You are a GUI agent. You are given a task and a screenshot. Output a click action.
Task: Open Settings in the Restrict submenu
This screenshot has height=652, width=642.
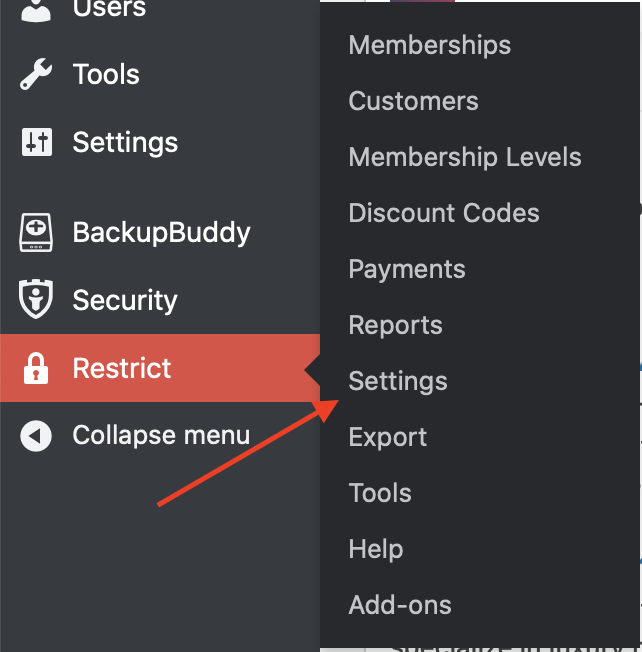(x=398, y=381)
